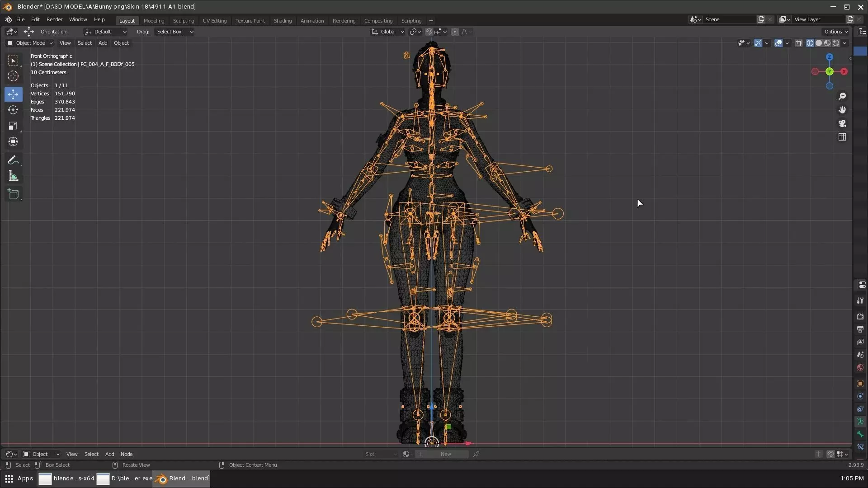
Task: Open the Orientation Default dropdown
Action: pos(105,32)
